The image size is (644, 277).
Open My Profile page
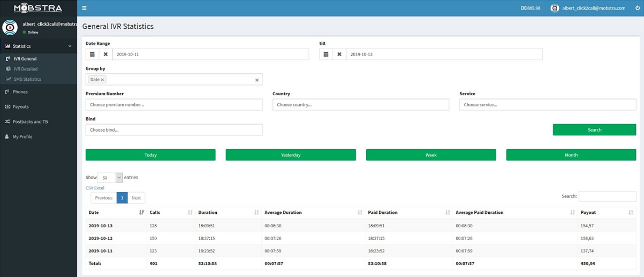coord(39,136)
